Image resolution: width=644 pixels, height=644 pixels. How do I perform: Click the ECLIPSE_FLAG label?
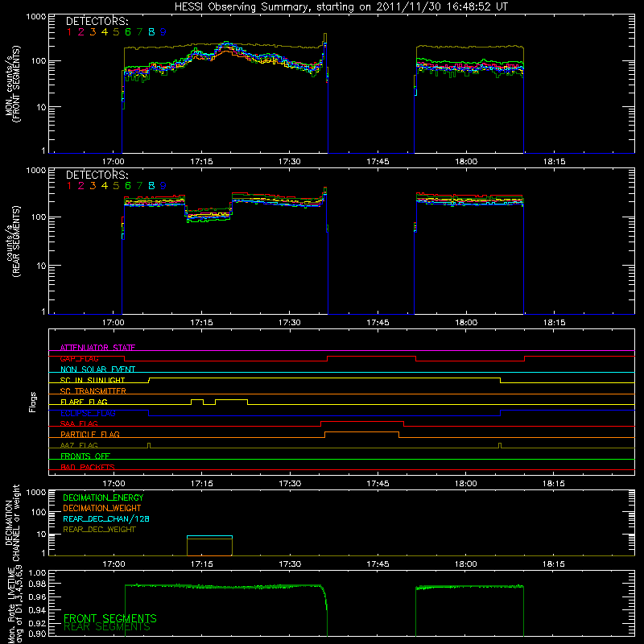[88, 413]
